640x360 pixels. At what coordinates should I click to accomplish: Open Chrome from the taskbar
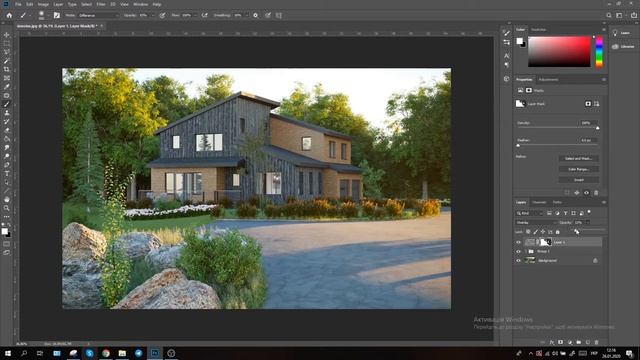106,353
